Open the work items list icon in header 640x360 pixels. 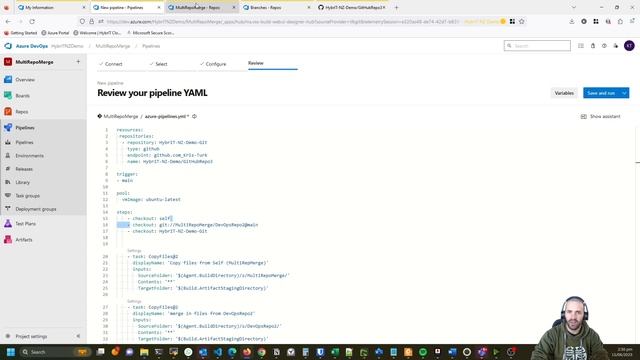pyautogui.click(x=580, y=46)
